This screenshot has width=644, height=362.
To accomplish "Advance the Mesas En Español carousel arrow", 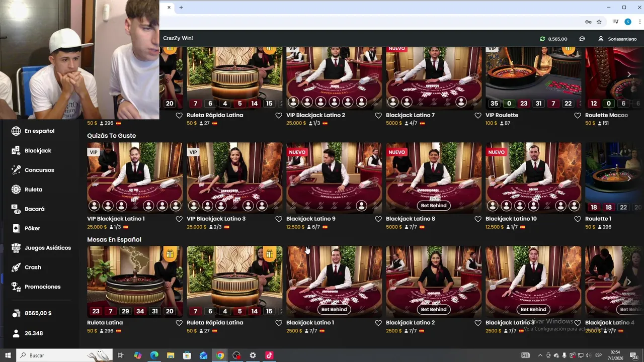I will tap(629, 282).
